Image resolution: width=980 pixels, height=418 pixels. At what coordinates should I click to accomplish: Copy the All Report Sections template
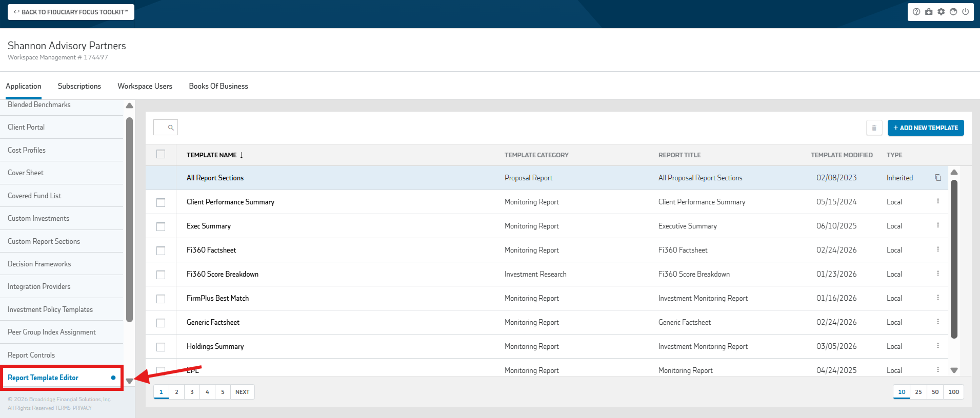[x=938, y=178]
